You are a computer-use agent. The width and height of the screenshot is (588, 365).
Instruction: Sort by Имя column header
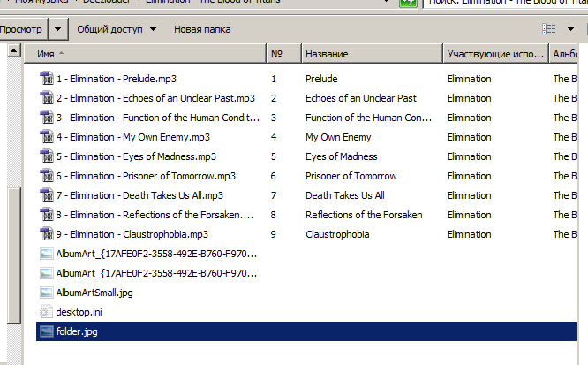[145, 54]
